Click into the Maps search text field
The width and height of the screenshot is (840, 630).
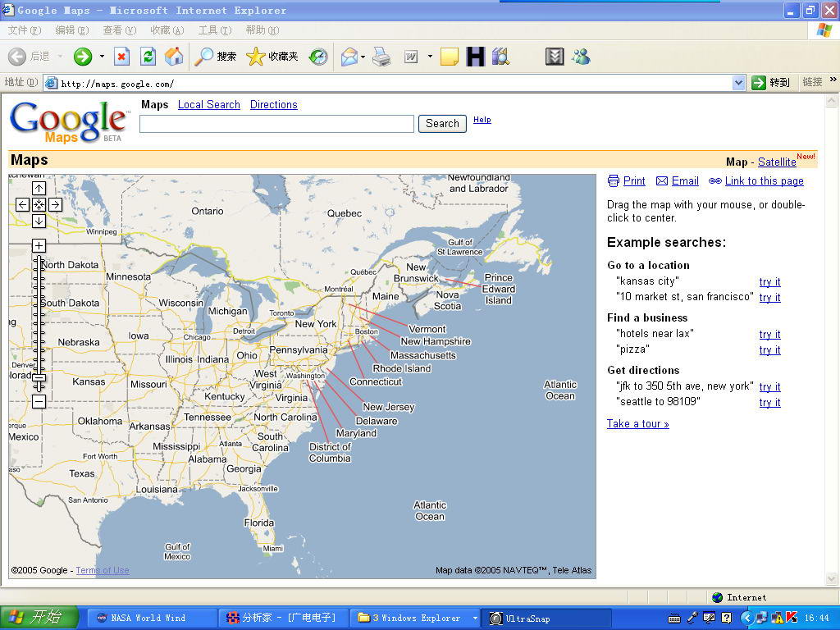(x=276, y=124)
